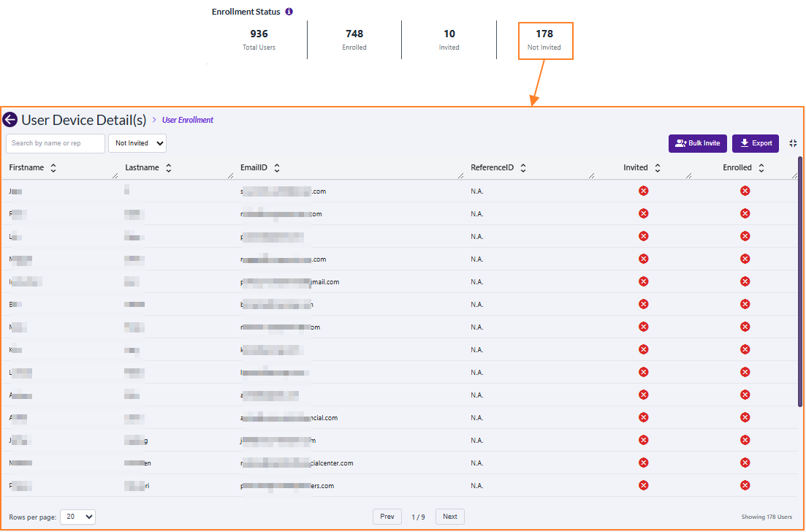Open the Not Invited filter dropdown
Image resolution: width=806 pixels, height=532 pixels.
137,143
